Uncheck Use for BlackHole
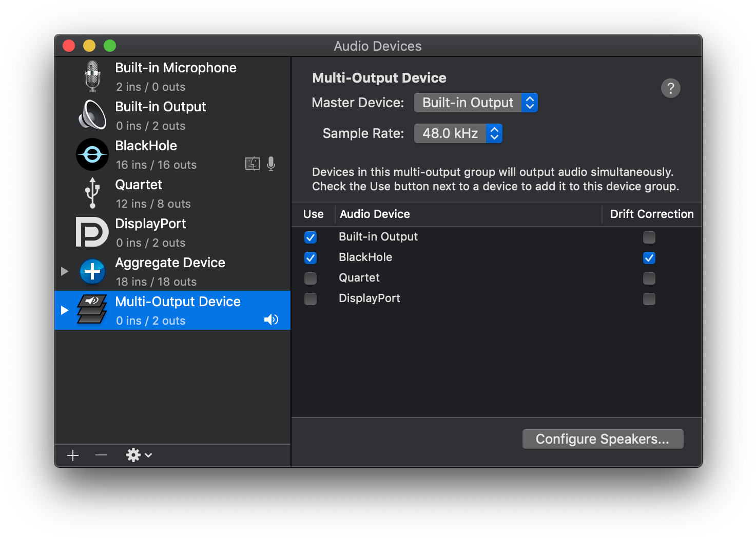 (311, 258)
